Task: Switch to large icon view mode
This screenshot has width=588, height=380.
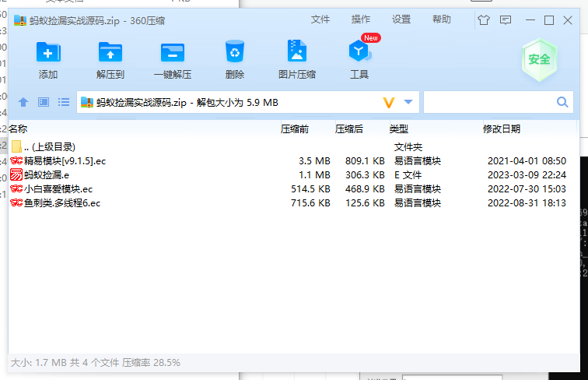Action: click(44, 102)
